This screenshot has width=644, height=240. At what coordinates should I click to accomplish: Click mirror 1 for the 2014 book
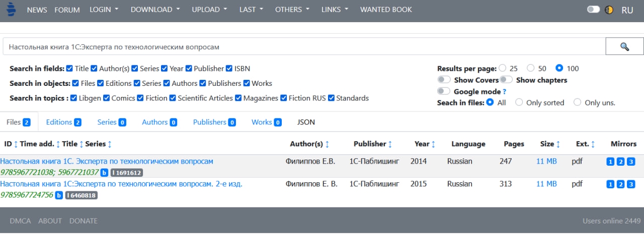[x=610, y=162]
